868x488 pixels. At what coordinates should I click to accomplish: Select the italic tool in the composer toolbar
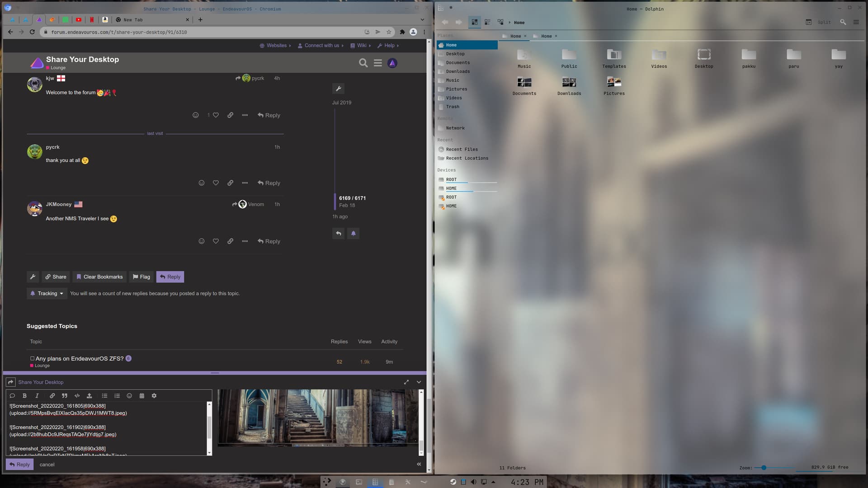pyautogui.click(x=37, y=395)
